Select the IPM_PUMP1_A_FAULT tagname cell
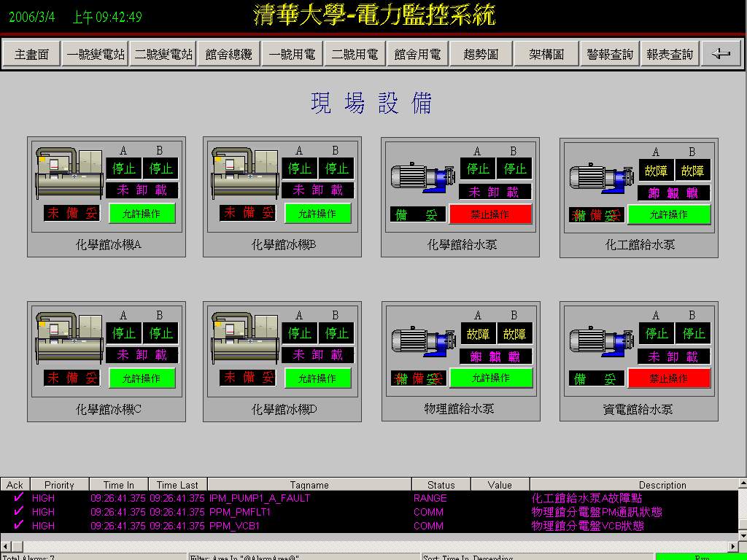 (x=260, y=498)
